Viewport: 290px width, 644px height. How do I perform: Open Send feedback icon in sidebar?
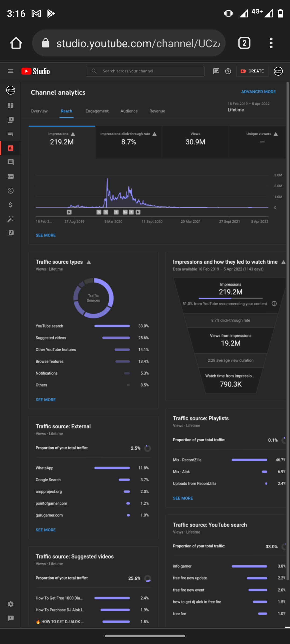coord(11,618)
